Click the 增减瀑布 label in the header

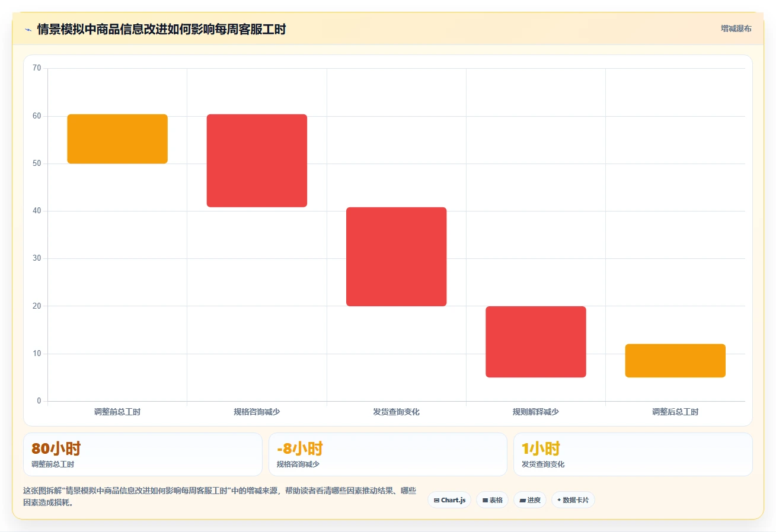(x=736, y=29)
